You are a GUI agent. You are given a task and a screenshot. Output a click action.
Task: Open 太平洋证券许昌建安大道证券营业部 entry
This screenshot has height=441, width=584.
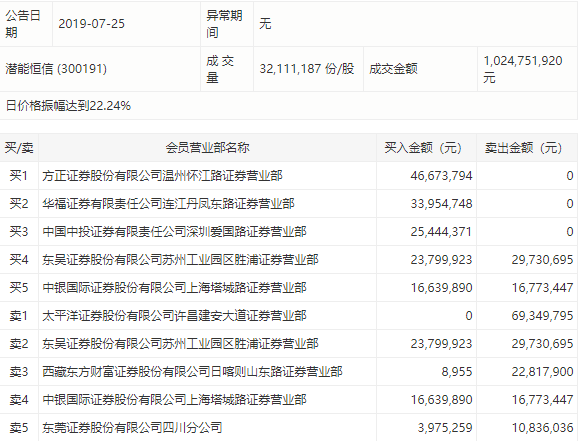click(x=174, y=316)
